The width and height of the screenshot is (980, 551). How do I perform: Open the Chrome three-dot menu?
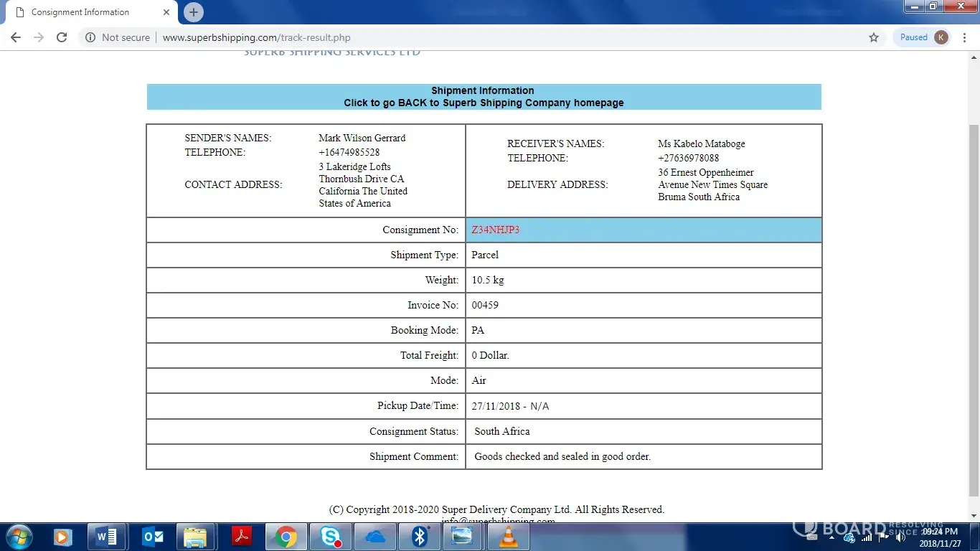[966, 37]
